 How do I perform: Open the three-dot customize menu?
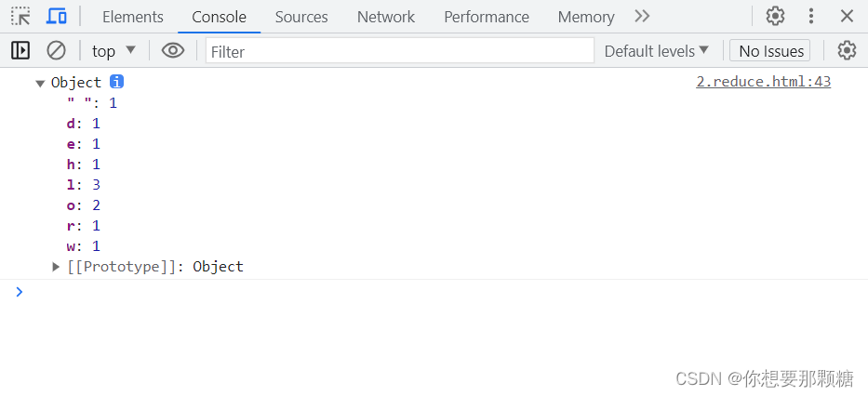pyautogui.click(x=811, y=16)
